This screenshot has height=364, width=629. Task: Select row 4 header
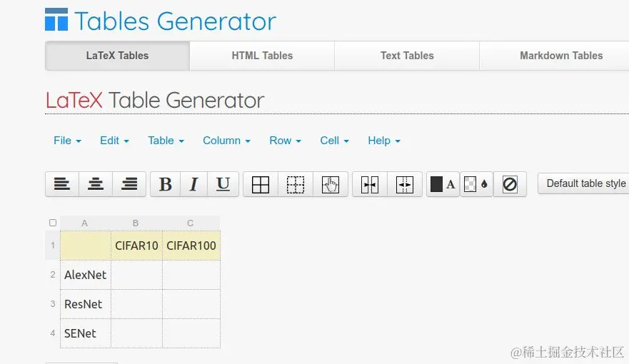click(x=53, y=333)
